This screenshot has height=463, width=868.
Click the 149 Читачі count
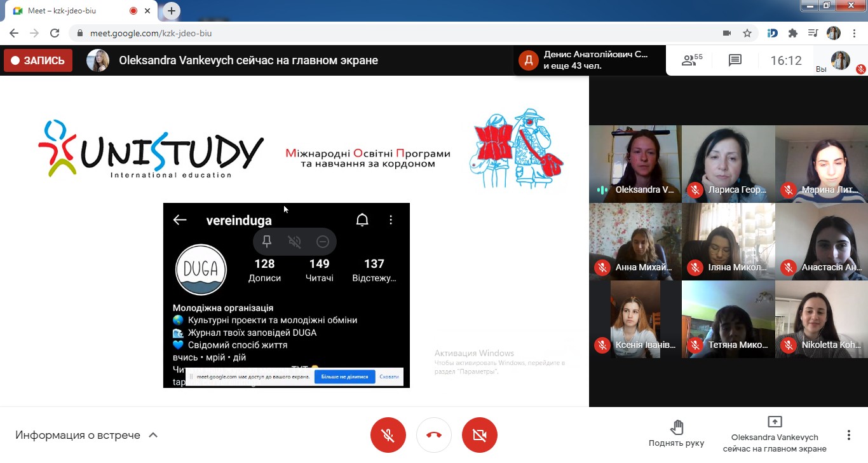(x=319, y=270)
